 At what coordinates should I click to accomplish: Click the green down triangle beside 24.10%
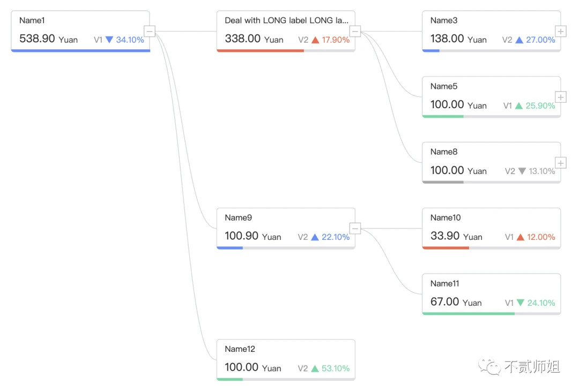pyautogui.click(x=520, y=303)
